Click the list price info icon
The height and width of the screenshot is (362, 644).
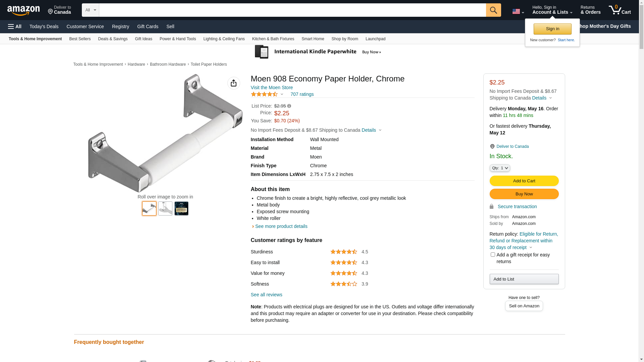click(x=289, y=106)
